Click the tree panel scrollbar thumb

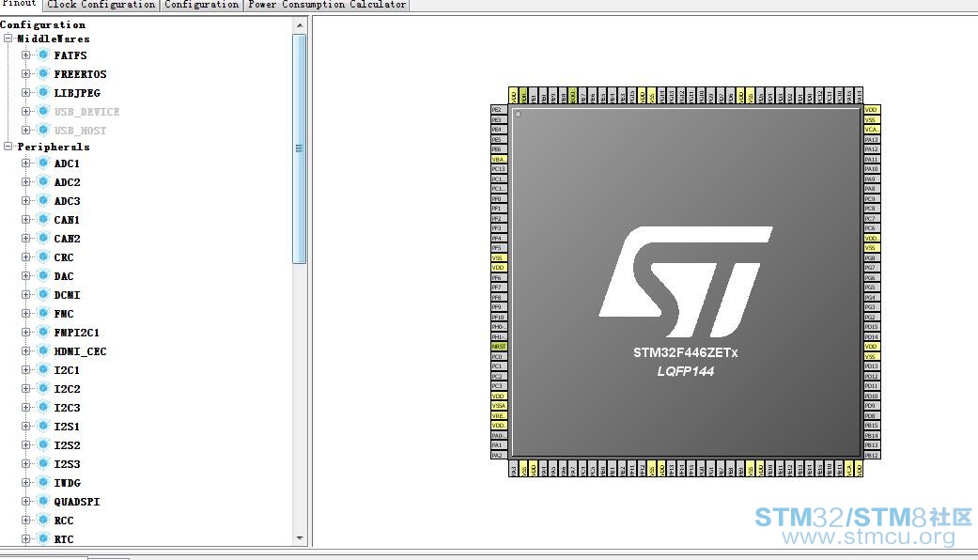coord(300,148)
